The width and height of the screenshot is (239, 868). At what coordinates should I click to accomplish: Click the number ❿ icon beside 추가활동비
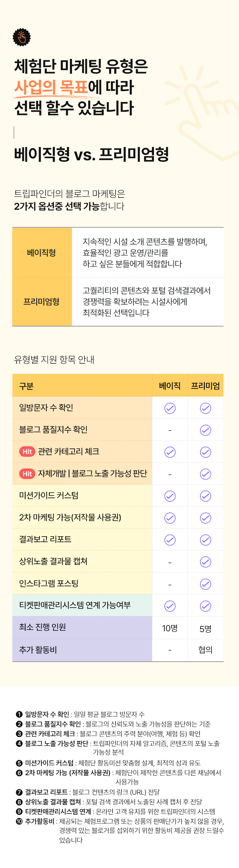tap(19, 821)
